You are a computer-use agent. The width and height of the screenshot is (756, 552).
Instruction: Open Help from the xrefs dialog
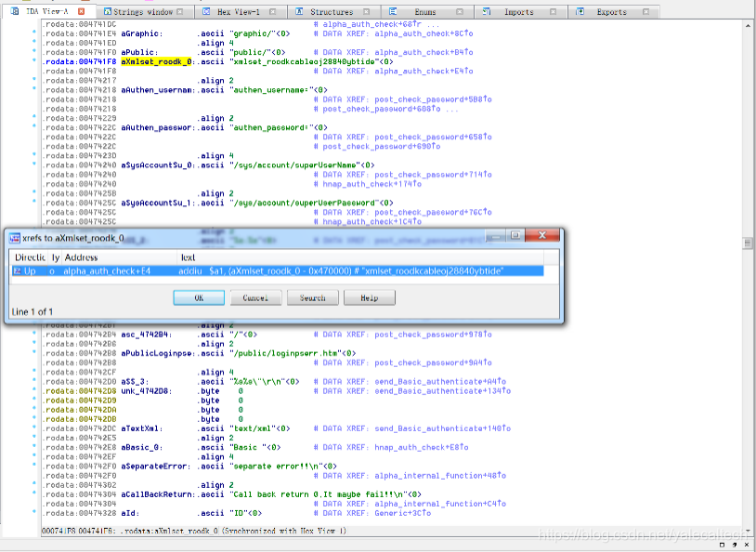pyautogui.click(x=370, y=297)
